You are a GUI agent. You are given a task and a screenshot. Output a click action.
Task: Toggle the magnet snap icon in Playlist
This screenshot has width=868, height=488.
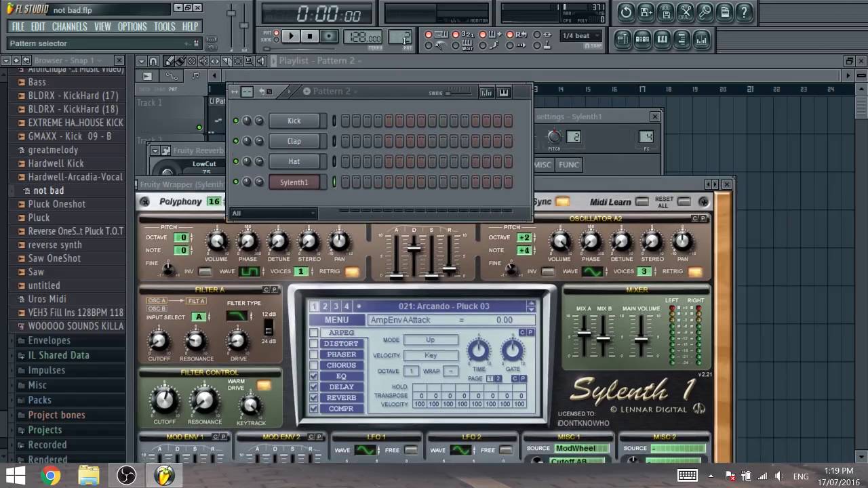pos(154,61)
